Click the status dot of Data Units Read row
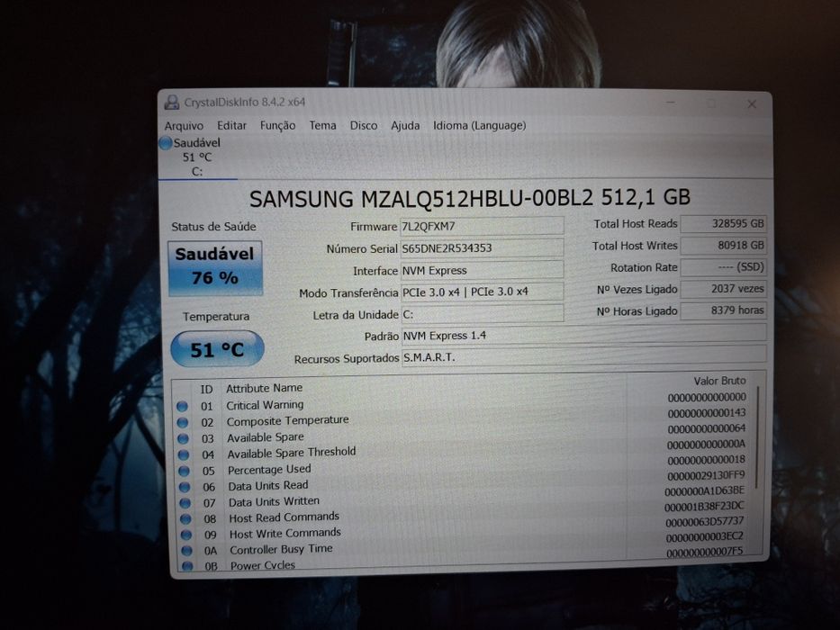The image size is (840, 630). point(185,487)
